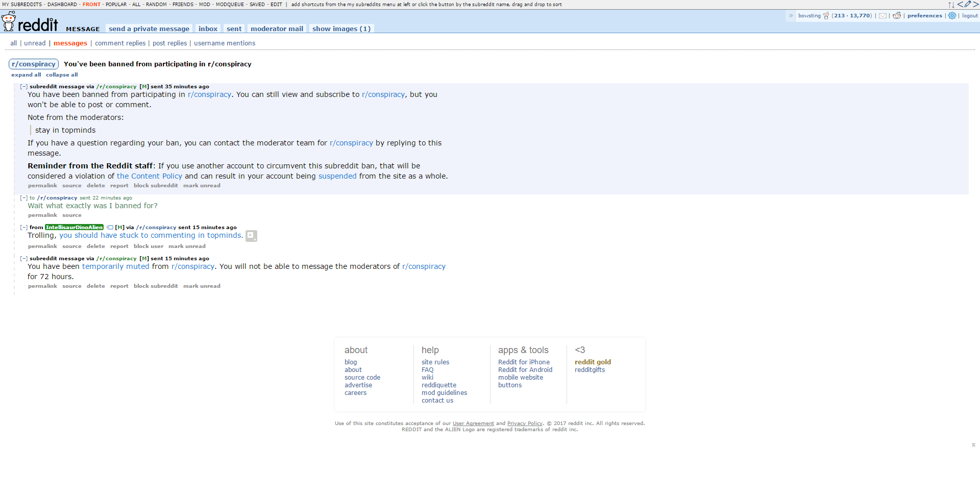This screenshot has width=980, height=497.
Task: Select the all filter
Action: coord(14,43)
